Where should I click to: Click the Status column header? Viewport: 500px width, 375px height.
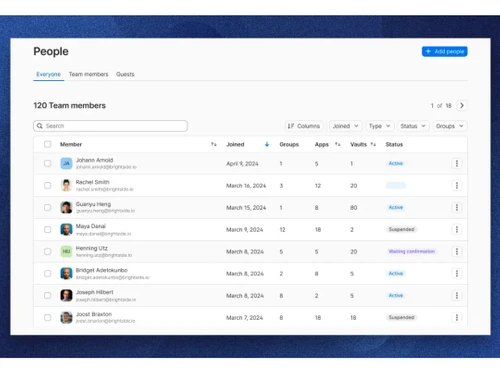point(394,144)
